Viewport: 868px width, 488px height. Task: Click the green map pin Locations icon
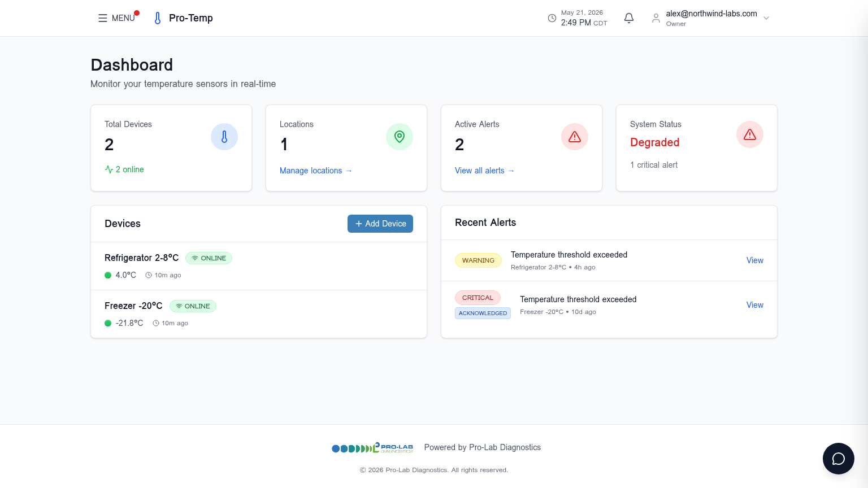(400, 137)
